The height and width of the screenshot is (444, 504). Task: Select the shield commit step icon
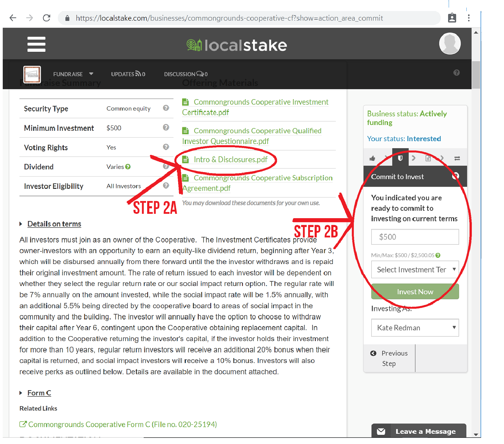[400, 158]
